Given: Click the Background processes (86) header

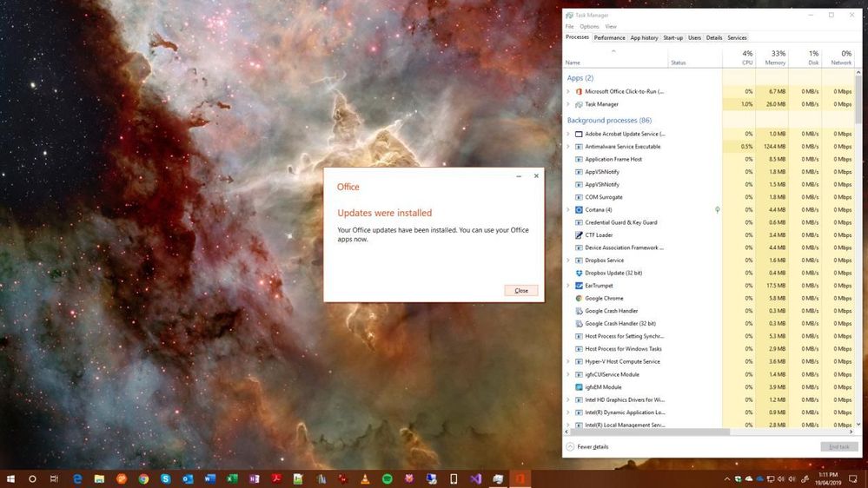Looking at the screenshot, I should click(x=609, y=120).
